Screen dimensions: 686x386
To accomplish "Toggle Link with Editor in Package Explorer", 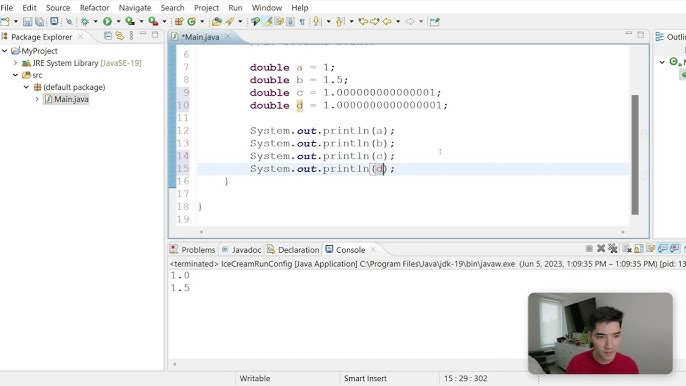I will pyautogui.click(x=119, y=36).
